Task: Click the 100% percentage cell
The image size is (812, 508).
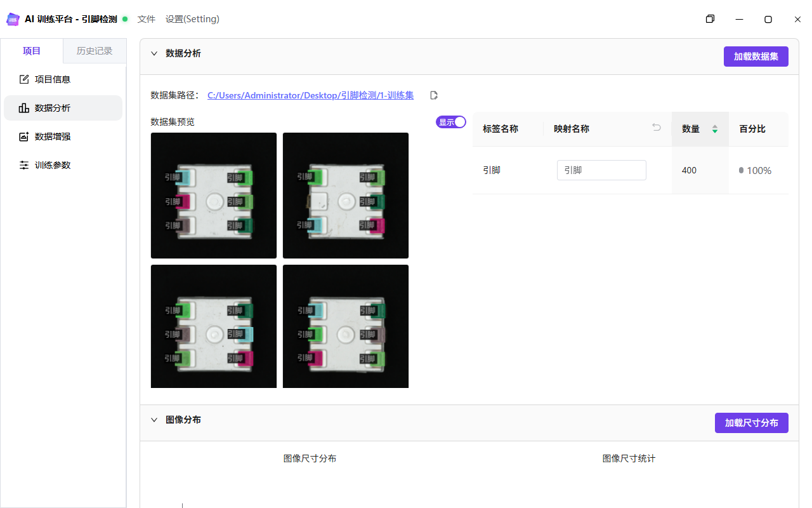Action: pyautogui.click(x=755, y=170)
